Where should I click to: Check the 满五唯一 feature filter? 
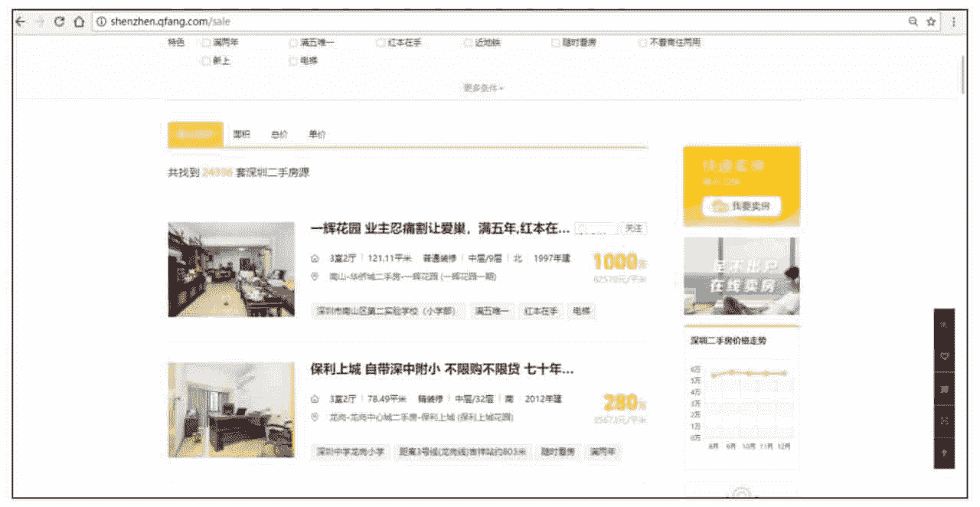293,43
